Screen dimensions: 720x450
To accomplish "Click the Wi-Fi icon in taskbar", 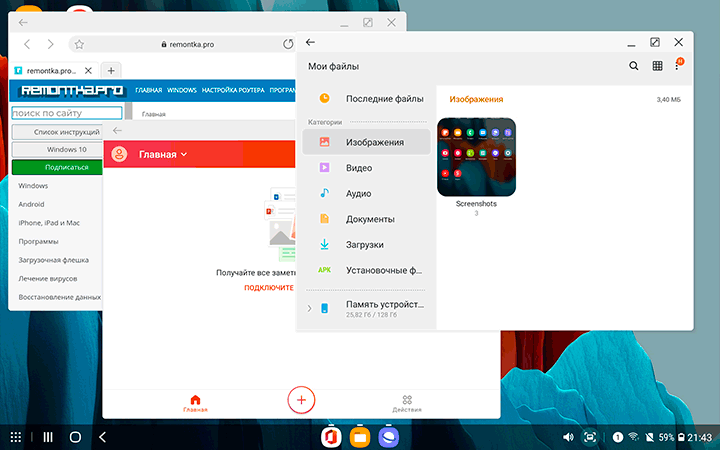I will tap(634, 437).
